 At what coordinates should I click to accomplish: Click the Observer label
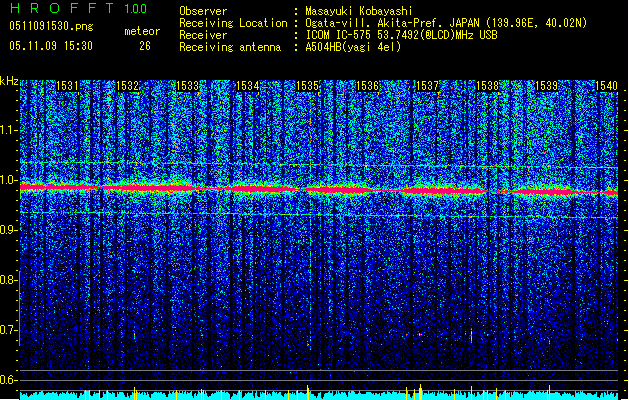click(203, 11)
